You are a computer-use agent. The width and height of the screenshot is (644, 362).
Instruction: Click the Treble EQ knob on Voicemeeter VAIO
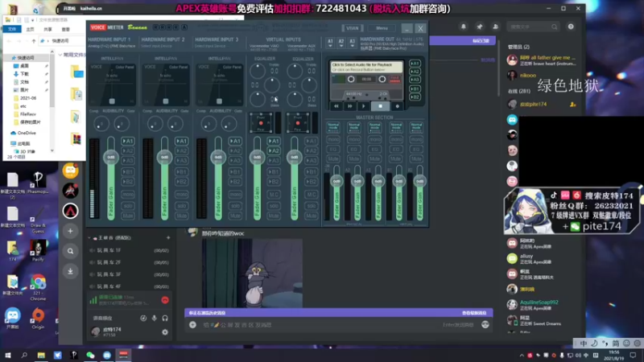tap(258, 72)
